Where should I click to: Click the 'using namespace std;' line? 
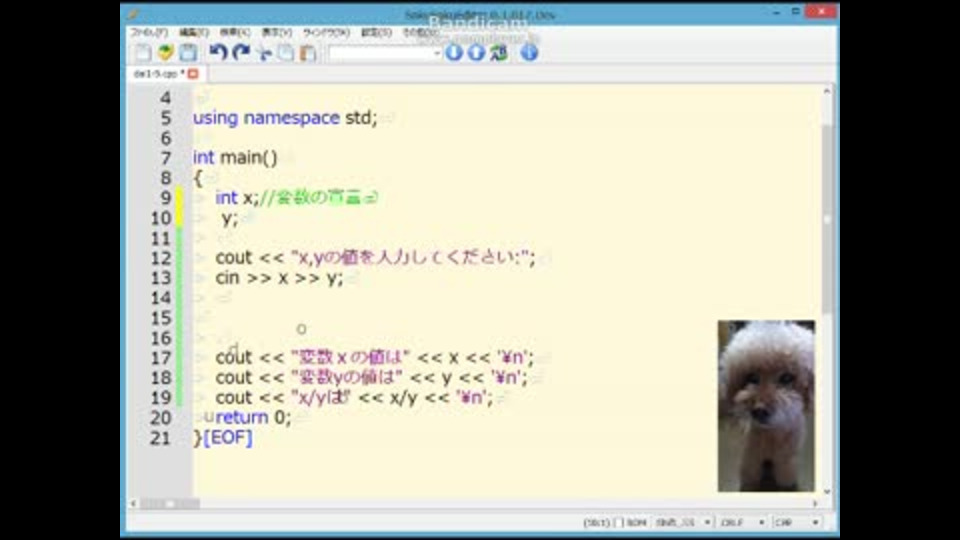click(285, 118)
